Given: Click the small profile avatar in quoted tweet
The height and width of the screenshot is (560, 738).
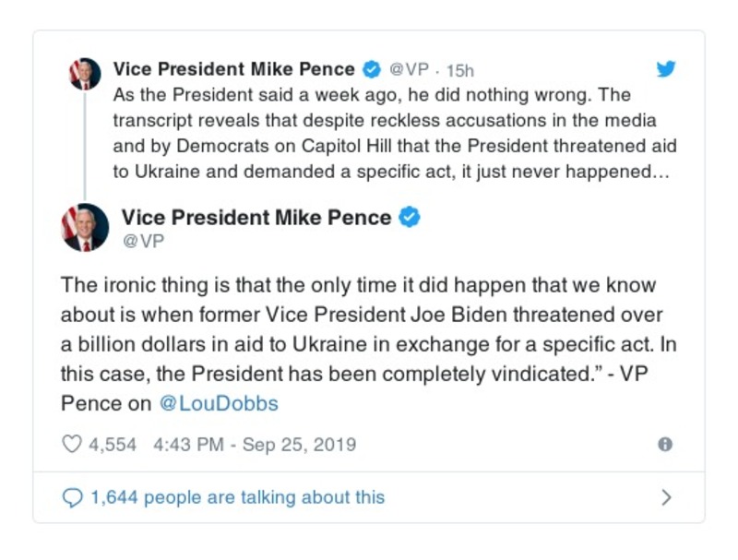Looking at the screenshot, I should point(85,73).
